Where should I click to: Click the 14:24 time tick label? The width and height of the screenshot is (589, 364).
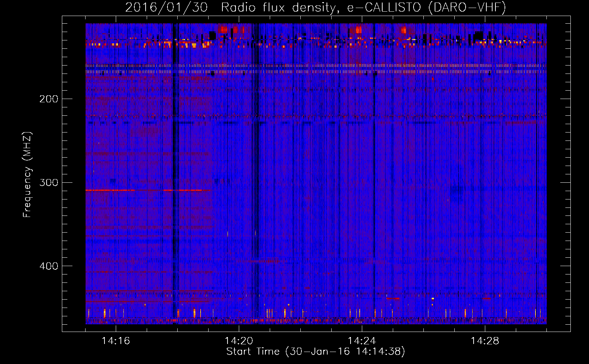[x=362, y=341]
